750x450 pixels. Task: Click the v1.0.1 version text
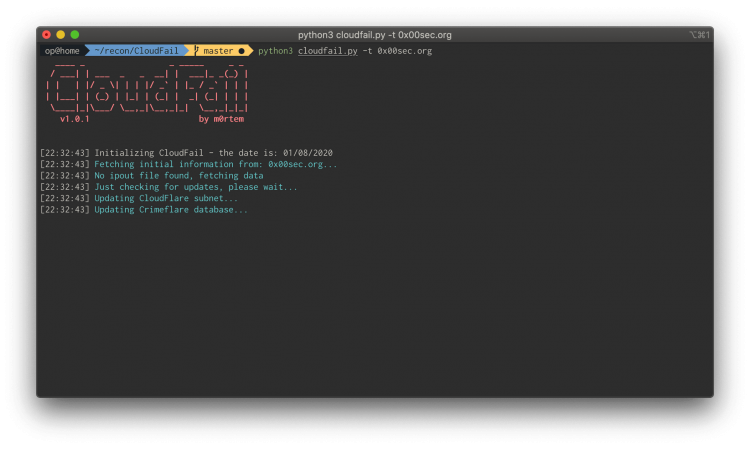[x=75, y=119]
